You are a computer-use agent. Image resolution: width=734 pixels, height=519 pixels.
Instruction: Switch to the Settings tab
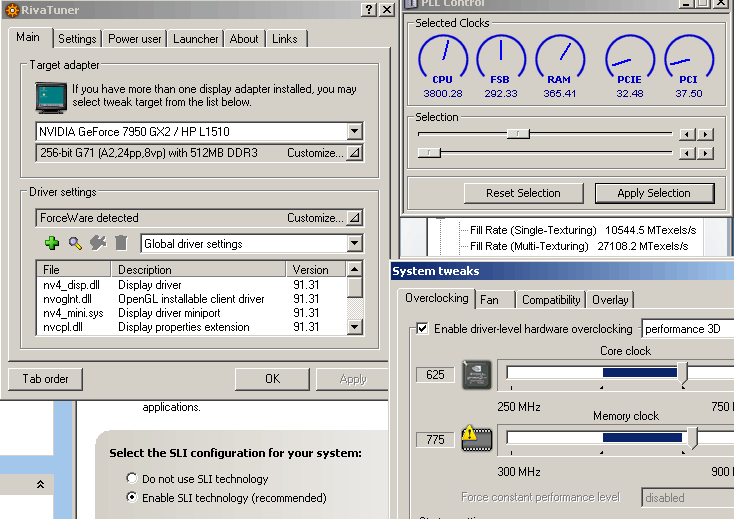tap(77, 39)
